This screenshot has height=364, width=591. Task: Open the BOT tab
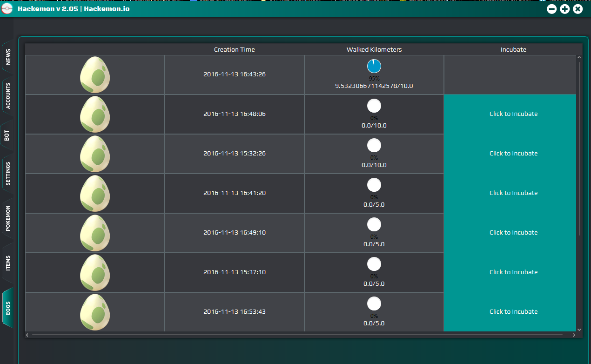[7, 135]
